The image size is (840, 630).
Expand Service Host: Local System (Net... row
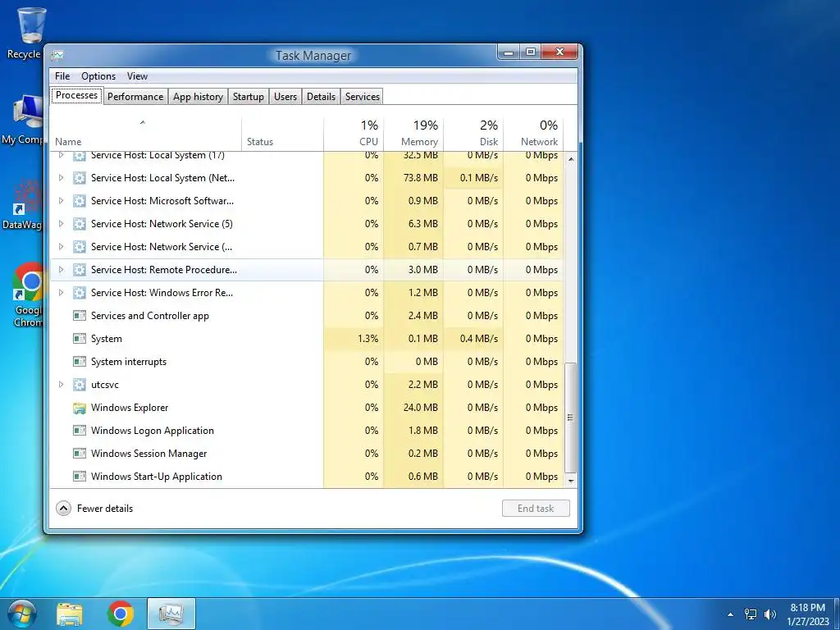click(x=61, y=178)
